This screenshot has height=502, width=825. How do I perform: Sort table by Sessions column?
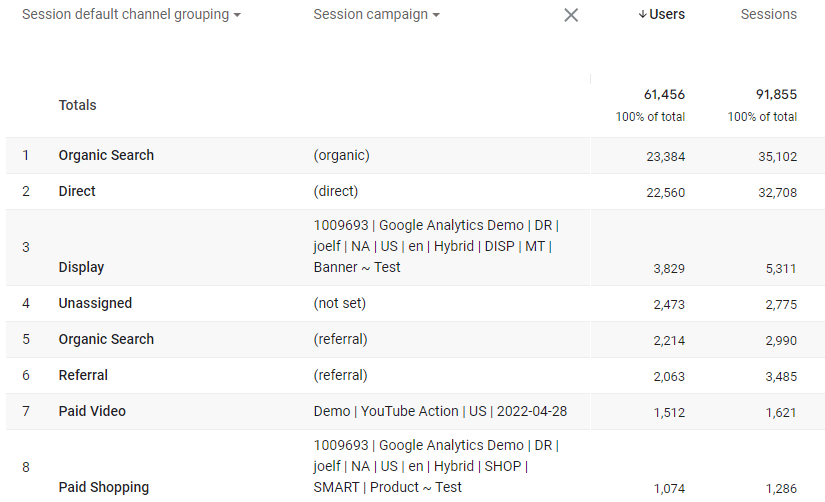click(x=768, y=15)
